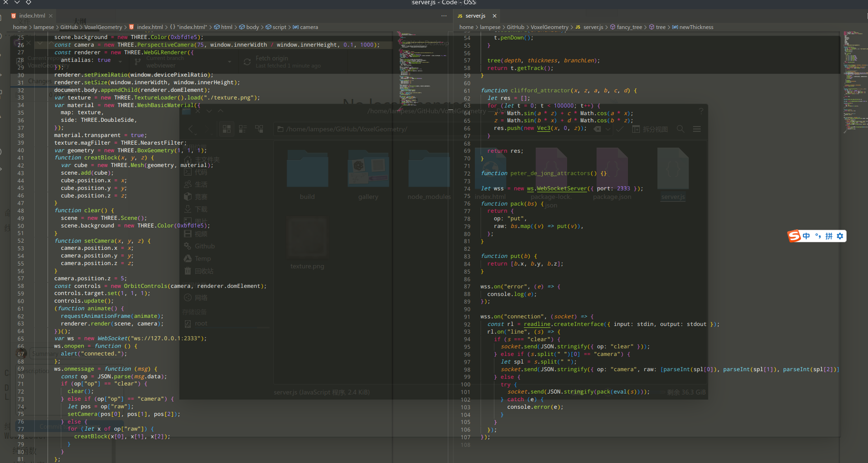Screen dimensions: 868x463
Task: Select the server.js editor tab
Action: pos(475,16)
